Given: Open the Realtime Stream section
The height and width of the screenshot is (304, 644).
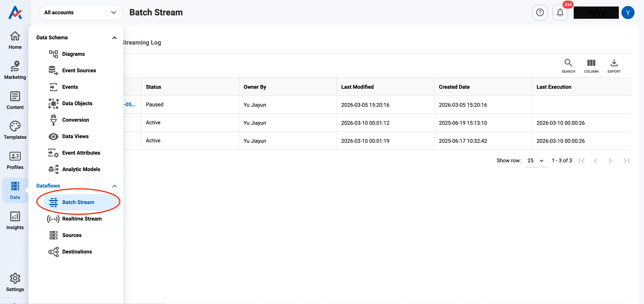Looking at the screenshot, I should click(82, 219).
